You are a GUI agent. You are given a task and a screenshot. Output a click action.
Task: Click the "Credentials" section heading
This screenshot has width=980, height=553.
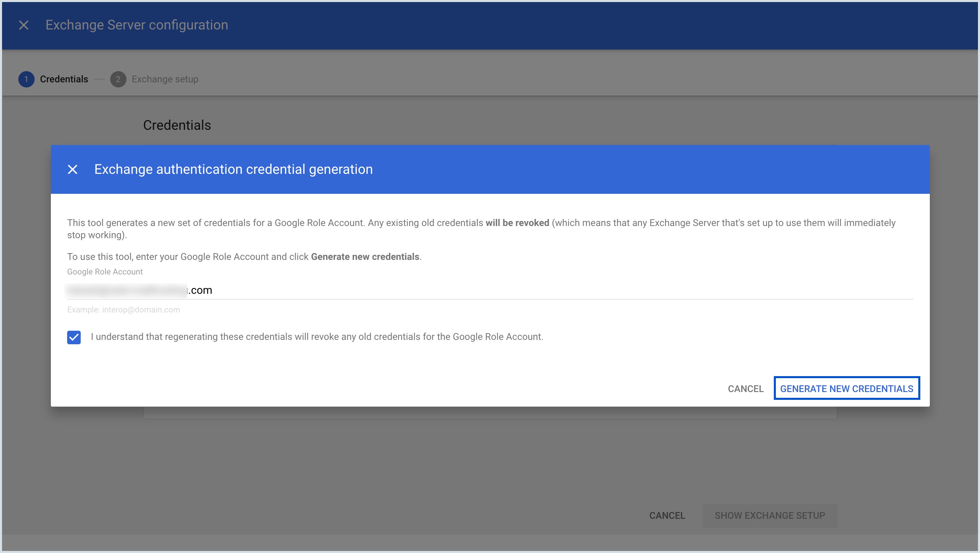(x=177, y=125)
